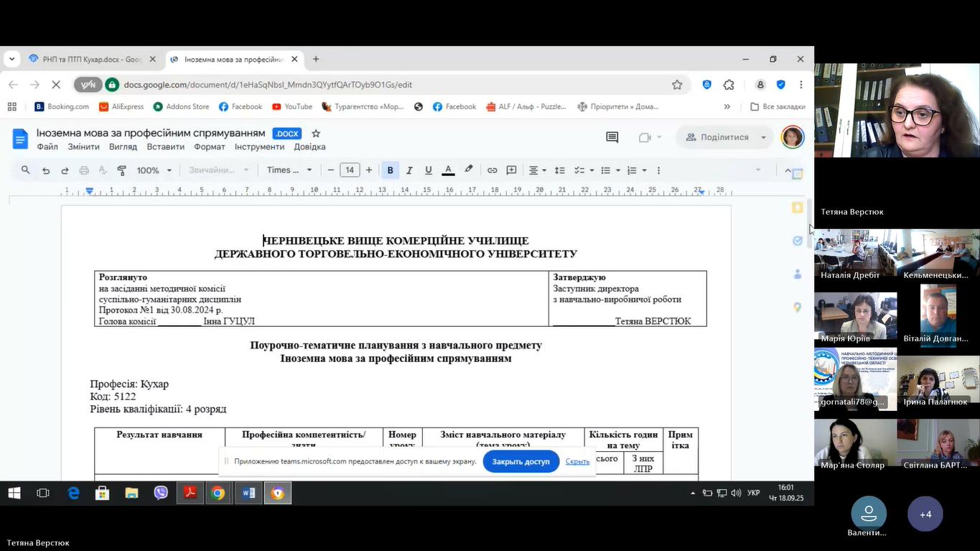Toggle underline formatting button
Image resolution: width=980 pixels, height=551 pixels.
[429, 170]
